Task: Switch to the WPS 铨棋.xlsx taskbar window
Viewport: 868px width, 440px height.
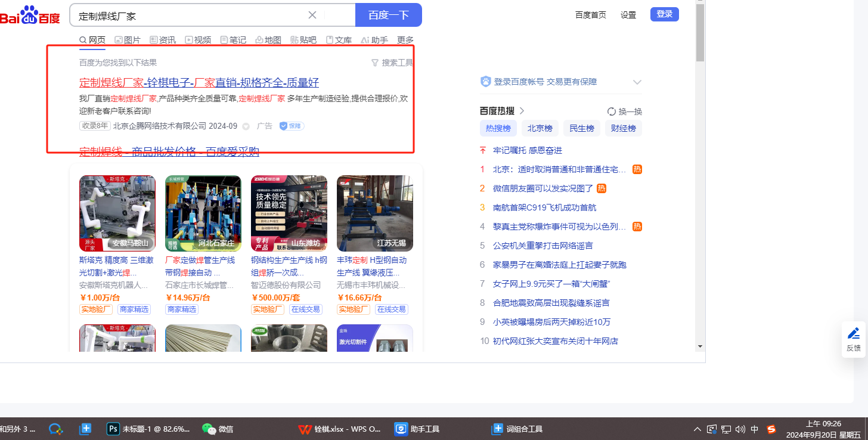Action: 339,429
